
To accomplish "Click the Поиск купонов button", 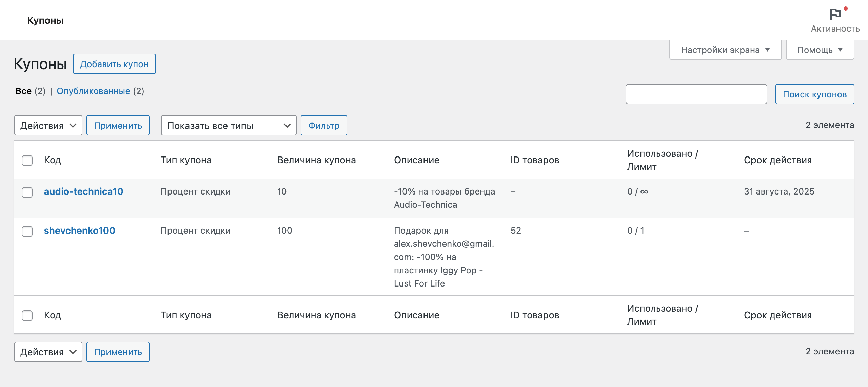I will (815, 94).
